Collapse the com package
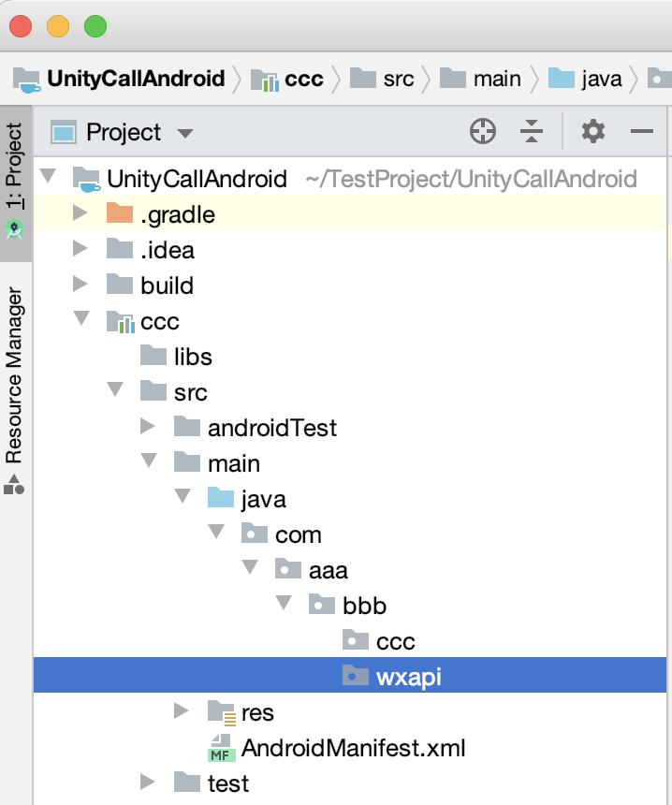 [x=216, y=532]
